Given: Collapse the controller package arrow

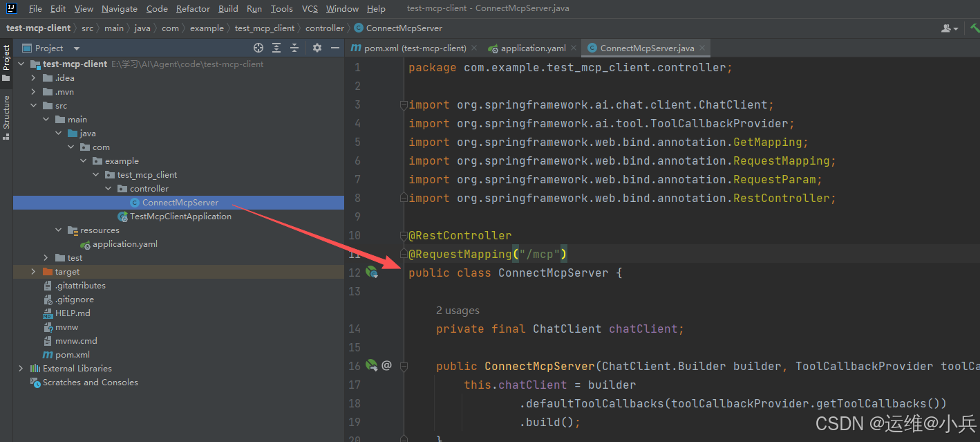Looking at the screenshot, I should (109, 189).
